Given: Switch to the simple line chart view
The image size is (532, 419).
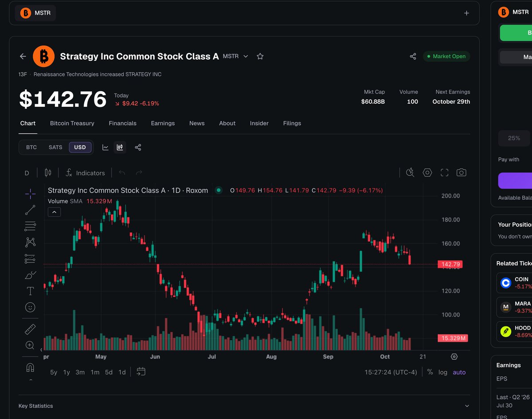Looking at the screenshot, I should click(106, 147).
